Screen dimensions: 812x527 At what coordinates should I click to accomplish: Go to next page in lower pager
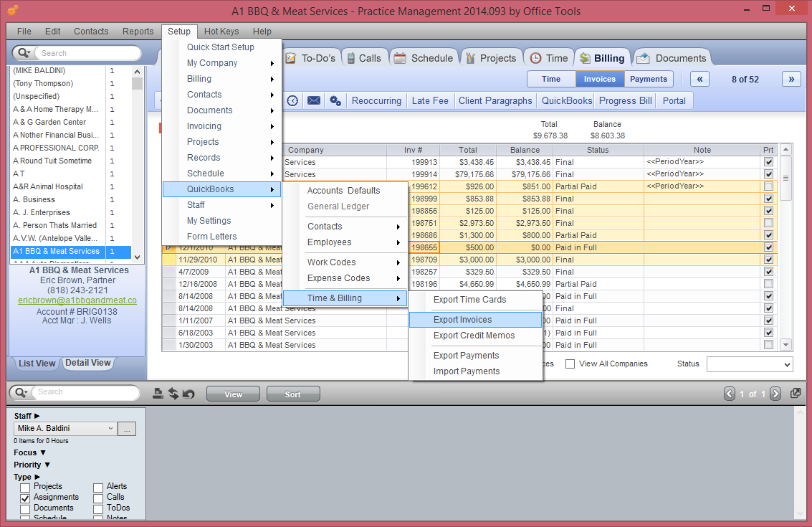tap(775, 394)
